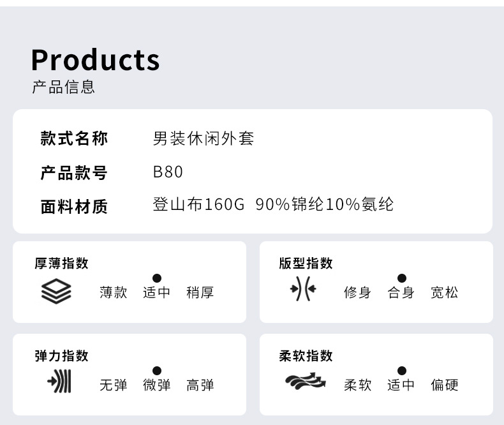Choose the 合身 fit option
This screenshot has height=425, width=504.
point(401,293)
